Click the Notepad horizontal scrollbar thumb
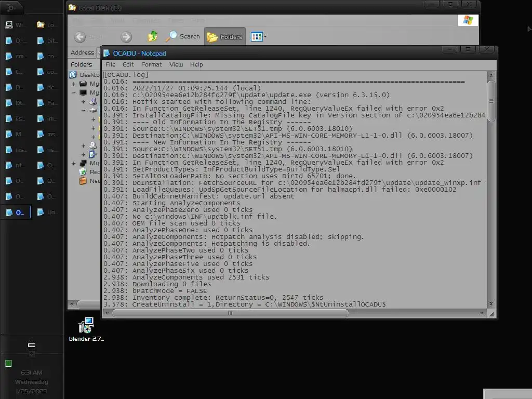 (x=230, y=313)
